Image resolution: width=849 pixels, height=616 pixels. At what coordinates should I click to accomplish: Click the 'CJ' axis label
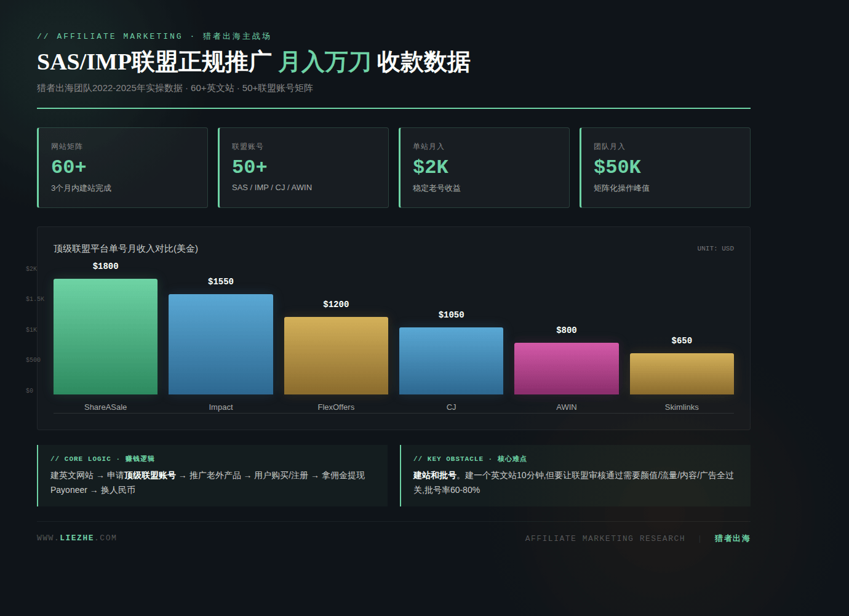tap(451, 407)
